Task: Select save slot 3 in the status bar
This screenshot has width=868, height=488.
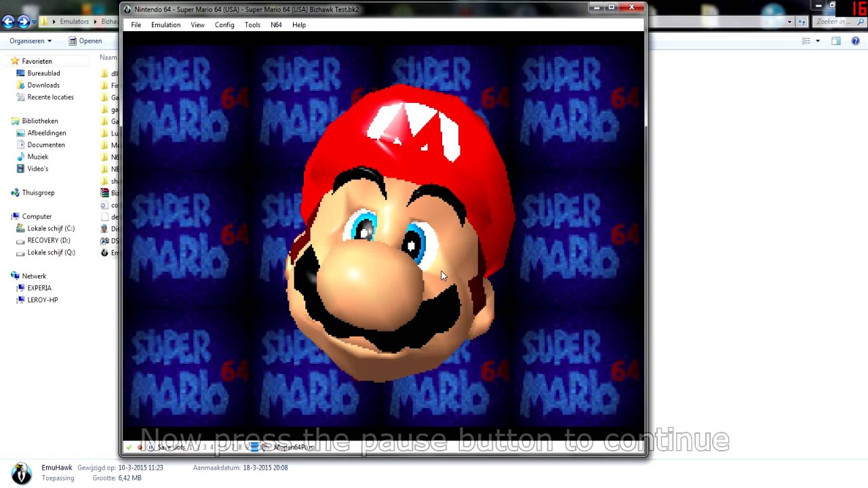Action: pos(205,447)
